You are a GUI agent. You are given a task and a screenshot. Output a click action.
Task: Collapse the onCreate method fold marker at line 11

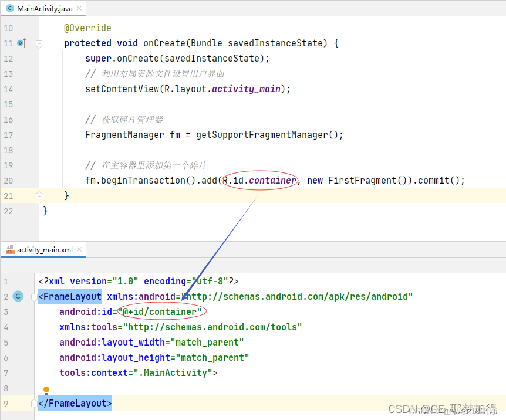pyautogui.click(x=39, y=43)
